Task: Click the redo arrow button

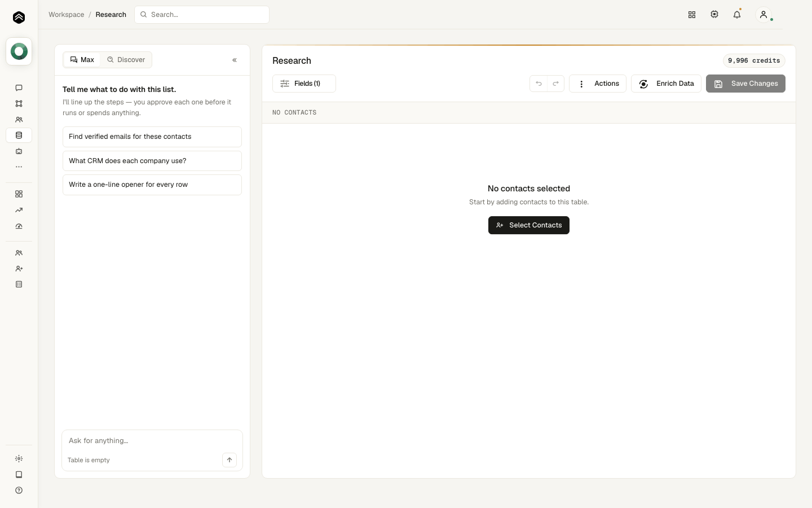Action: pos(555,84)
